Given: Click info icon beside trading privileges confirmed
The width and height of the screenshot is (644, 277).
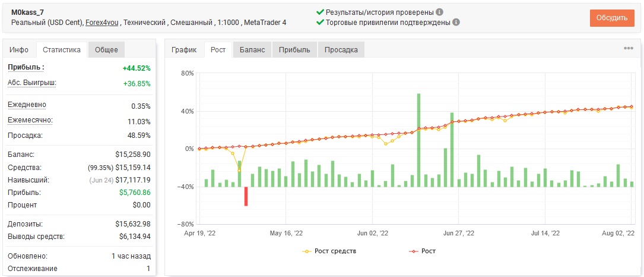Looking at the screenshot, I should 456,22.
